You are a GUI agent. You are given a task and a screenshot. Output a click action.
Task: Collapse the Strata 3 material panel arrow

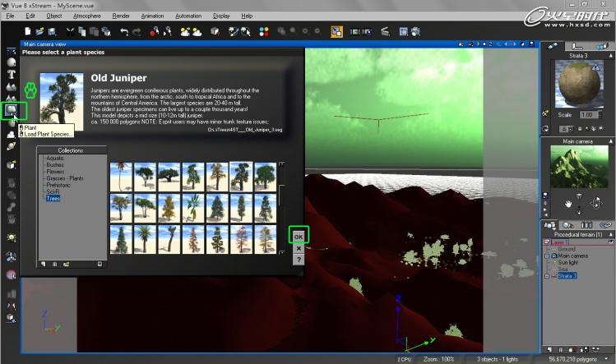coord(611,56)
